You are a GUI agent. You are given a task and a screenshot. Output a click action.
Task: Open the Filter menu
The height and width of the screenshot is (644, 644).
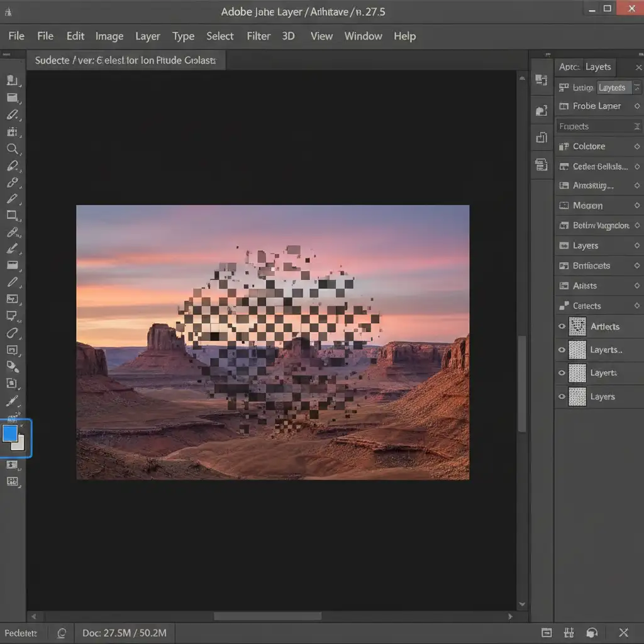(258, 36)
